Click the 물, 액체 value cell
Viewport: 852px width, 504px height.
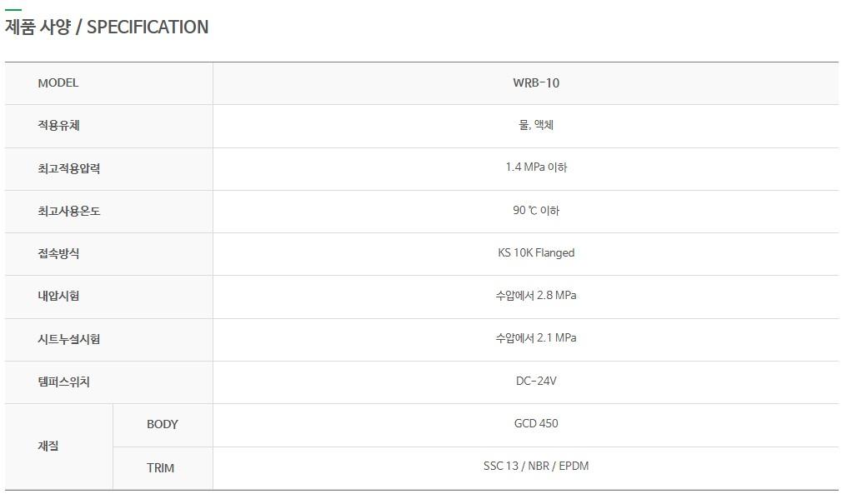pos(525,126)
